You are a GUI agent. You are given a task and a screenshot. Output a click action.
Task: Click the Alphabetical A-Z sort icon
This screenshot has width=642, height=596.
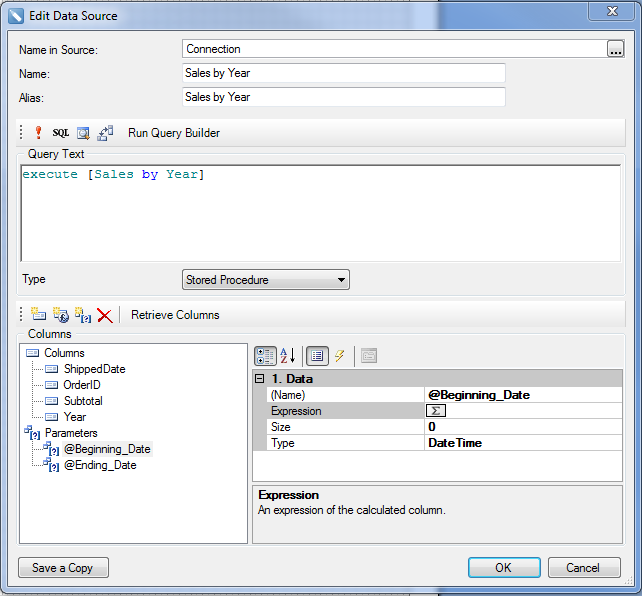[288, 356]
